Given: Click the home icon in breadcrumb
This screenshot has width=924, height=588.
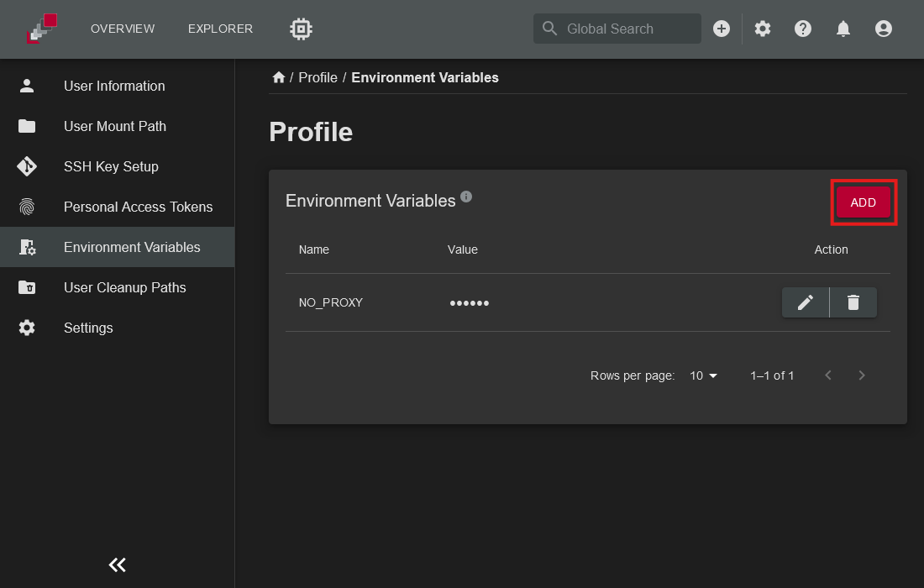Looking at the screenshot, I should click(x=278, y=77).
